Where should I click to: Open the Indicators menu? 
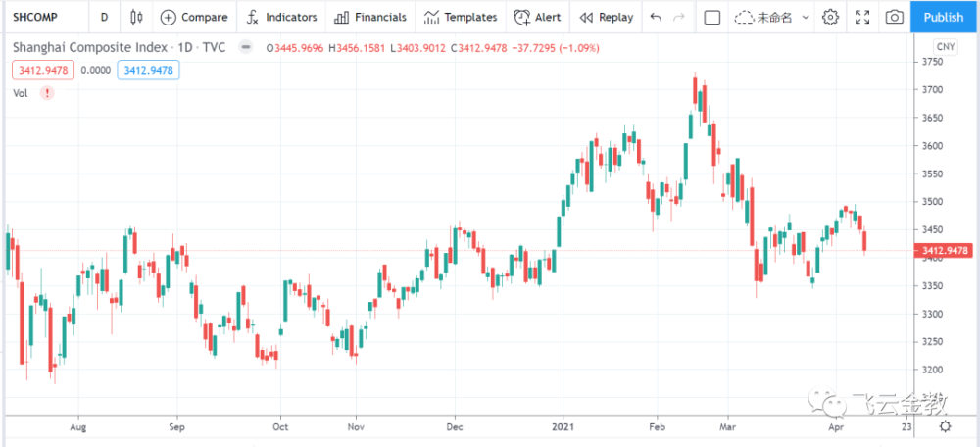281,17
